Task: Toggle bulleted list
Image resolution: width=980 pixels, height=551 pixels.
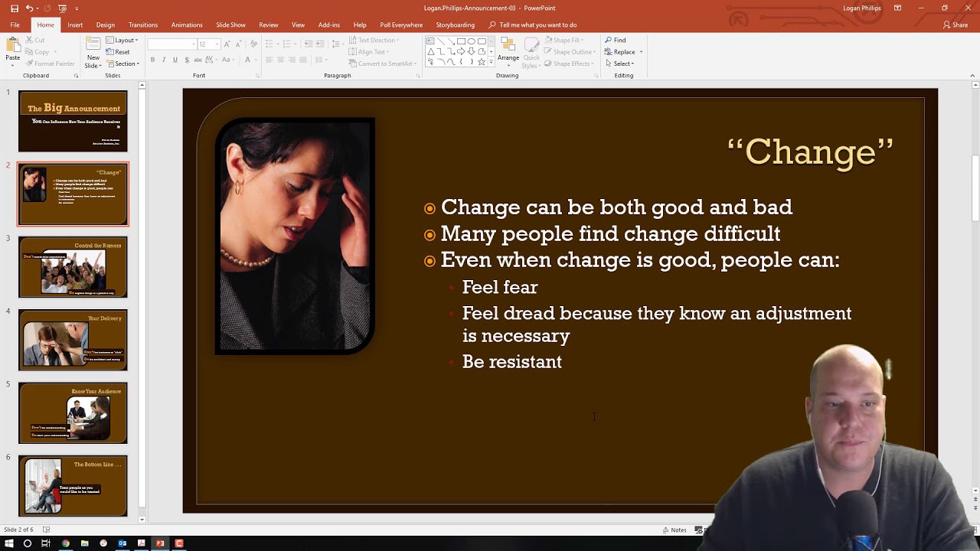Action: tap(269, 44)
